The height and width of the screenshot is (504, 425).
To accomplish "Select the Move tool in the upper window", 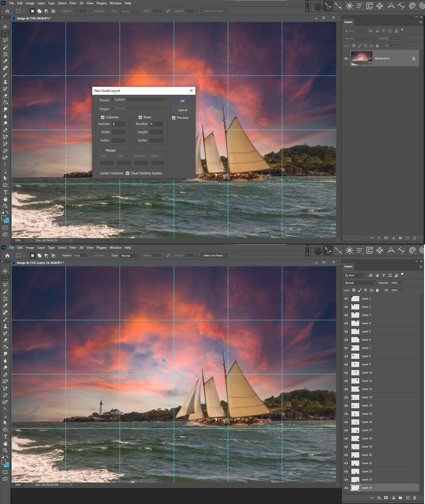I will [5, 27].
